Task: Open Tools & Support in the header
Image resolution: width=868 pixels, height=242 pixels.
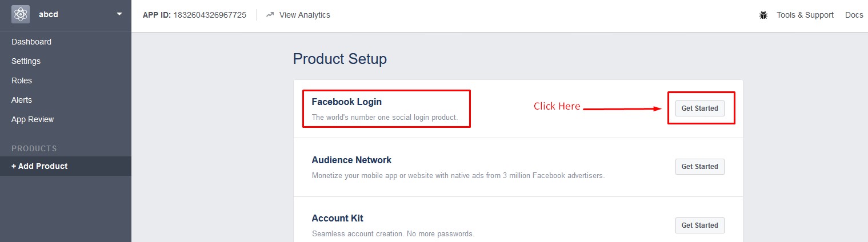Action: [x=805, y=15]
